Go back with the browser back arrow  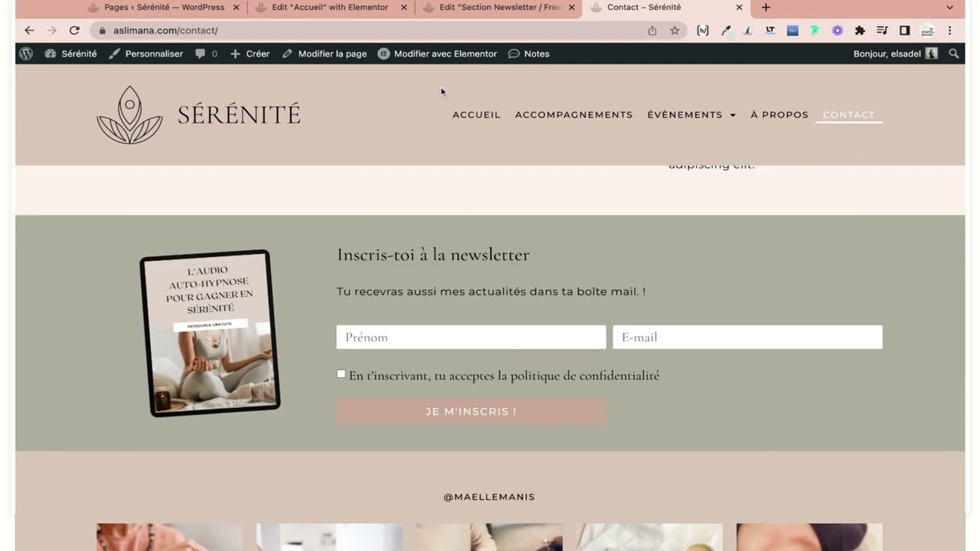(29, 31)
